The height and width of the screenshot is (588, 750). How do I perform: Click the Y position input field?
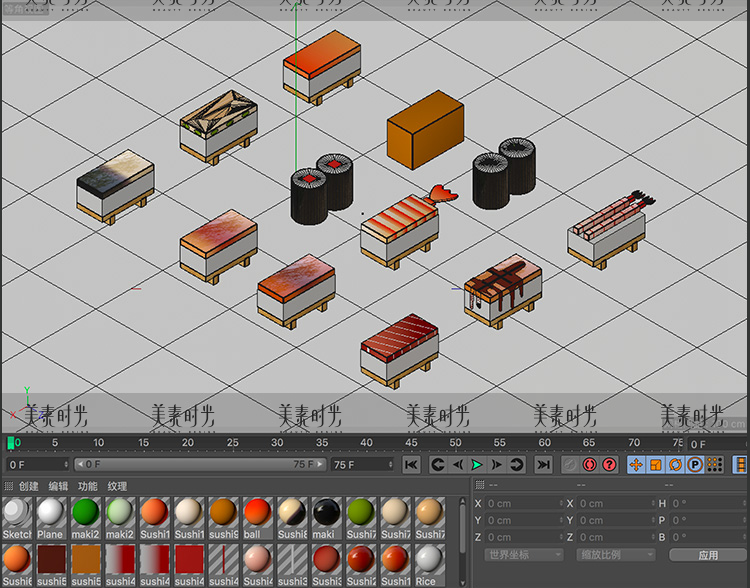524,520
